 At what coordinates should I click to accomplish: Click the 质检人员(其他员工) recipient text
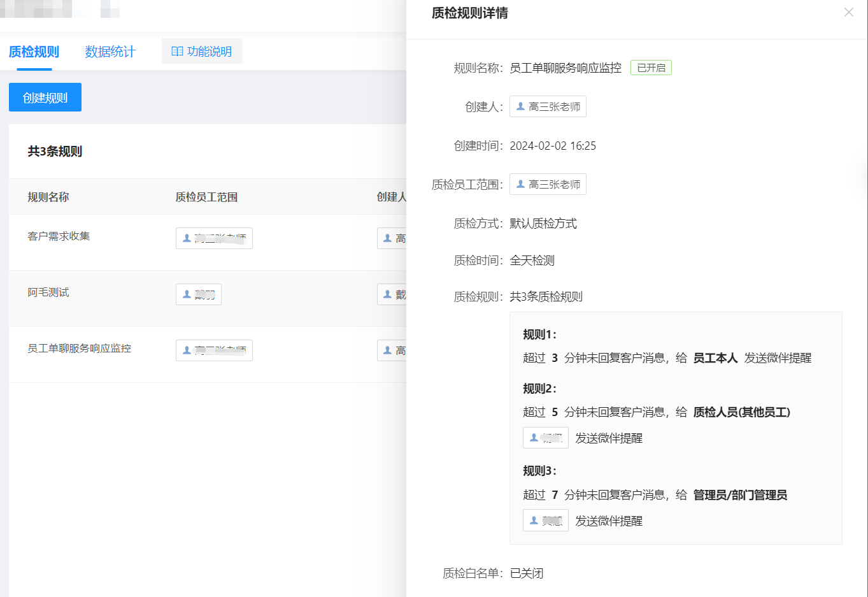coord(742,412)
